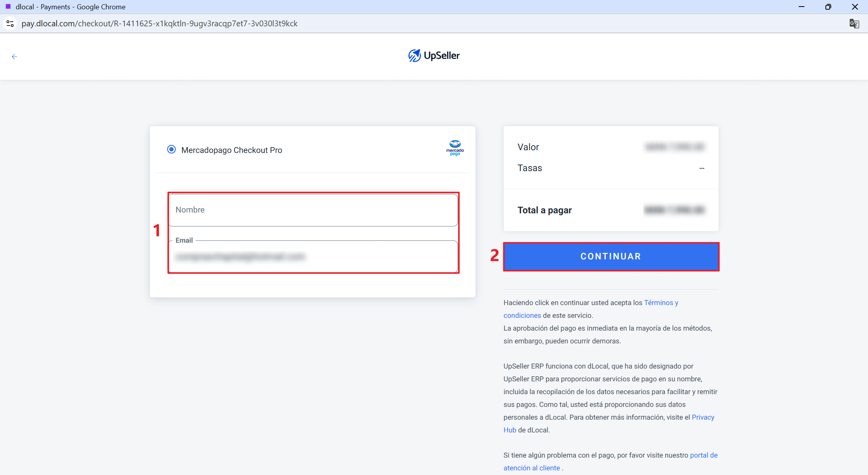868x475 pixels.
Task: Open the Términos y condiciones link
Action: [661, 302]
